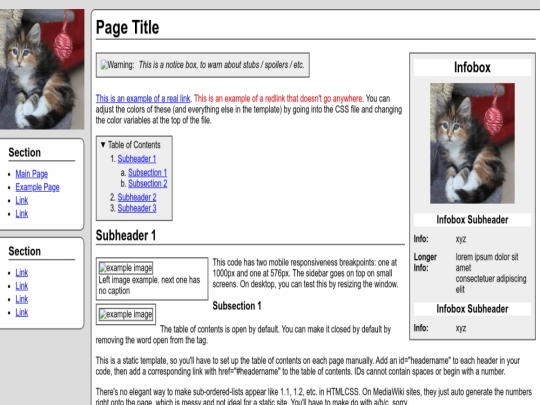Image resolution: width=540 pixels, height=405 pixels.
Task: Jump to Subheader 3 from table of contents
Action: [137, 208]
